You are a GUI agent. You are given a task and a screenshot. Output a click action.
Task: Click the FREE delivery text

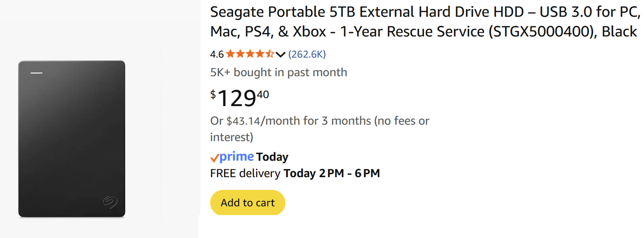245,174
